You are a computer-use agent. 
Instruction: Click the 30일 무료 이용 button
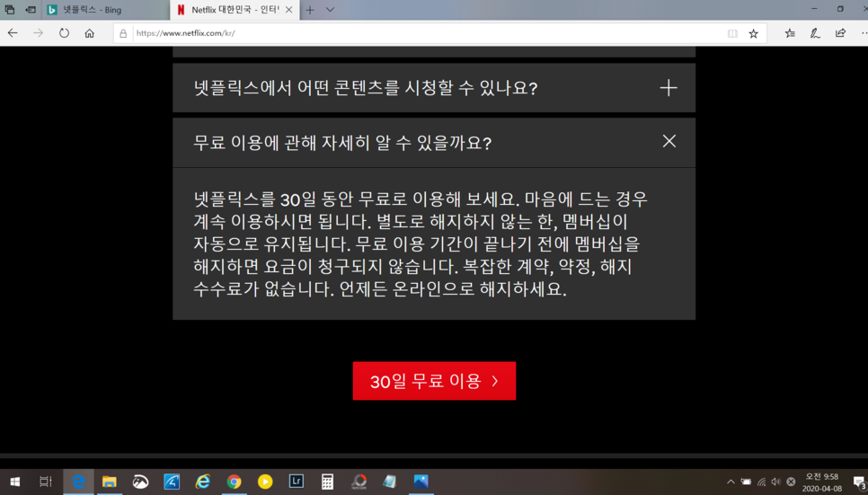pyautogui.click(x=434, y=381)
